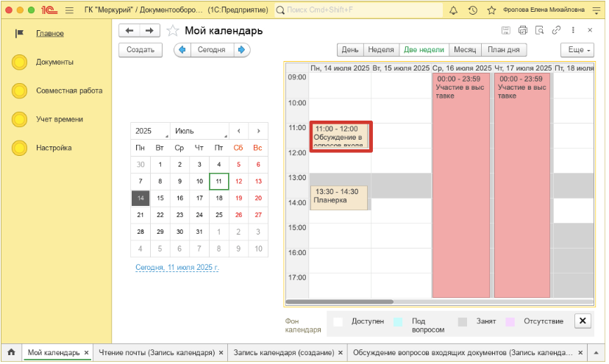
Task: Open the Июль month selector
Action: (197, 131)
